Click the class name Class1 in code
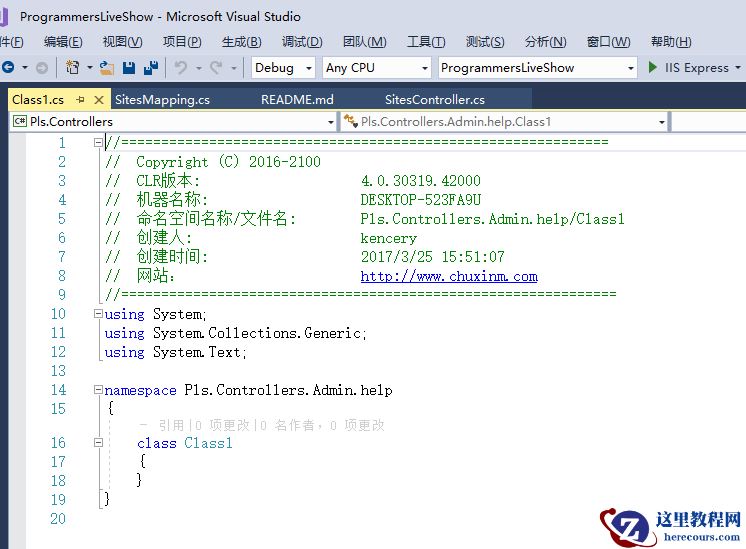746x549 pixels. tap(208, 443)
